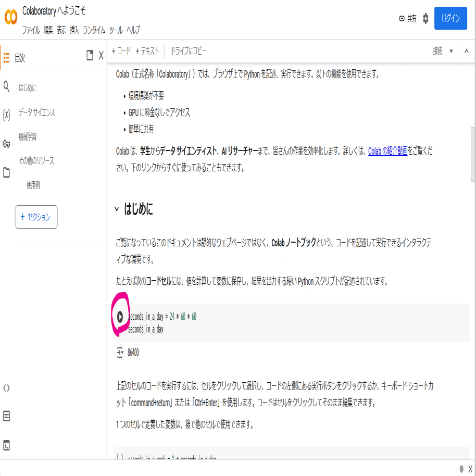The width and height of the screenshot is (476, 476).
Task: Click the 接続 connect button
Action: [x=437, y=51]
